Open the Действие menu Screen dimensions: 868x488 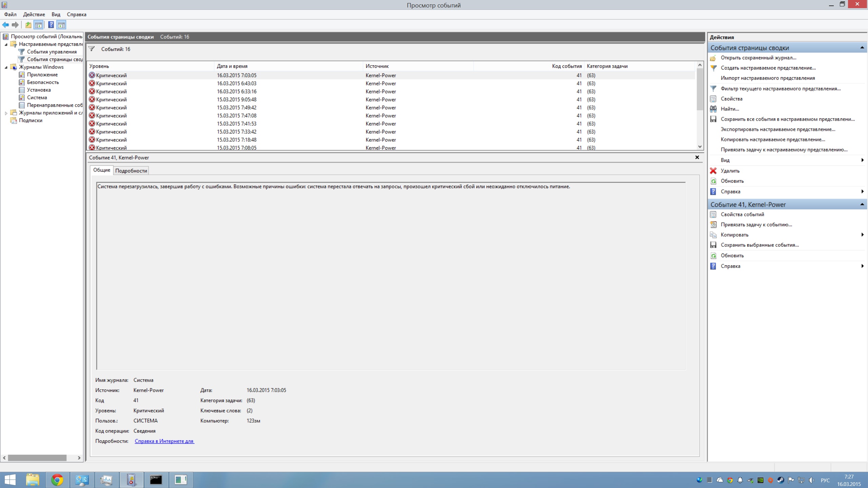34,14
